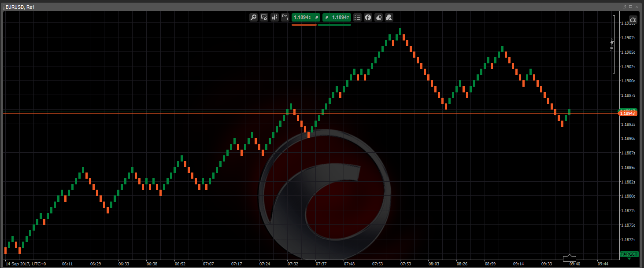Click the buy button at 1.18947
This screenshot has height=268, width=644.
point(337,18)
